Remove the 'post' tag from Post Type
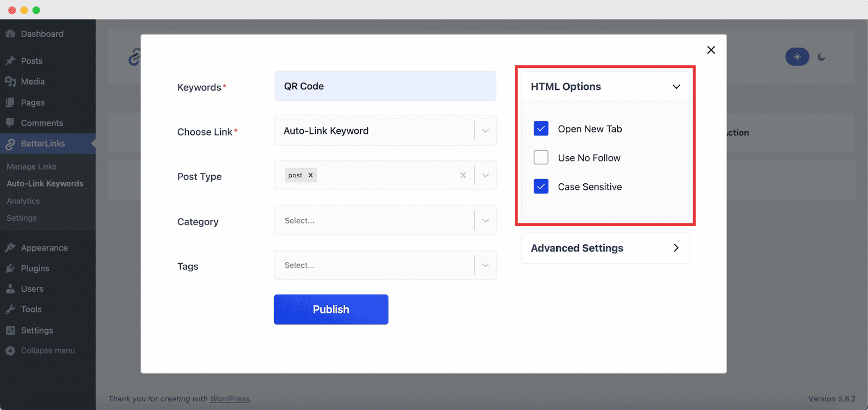This screenshot has width=868, height=410. 311,175
